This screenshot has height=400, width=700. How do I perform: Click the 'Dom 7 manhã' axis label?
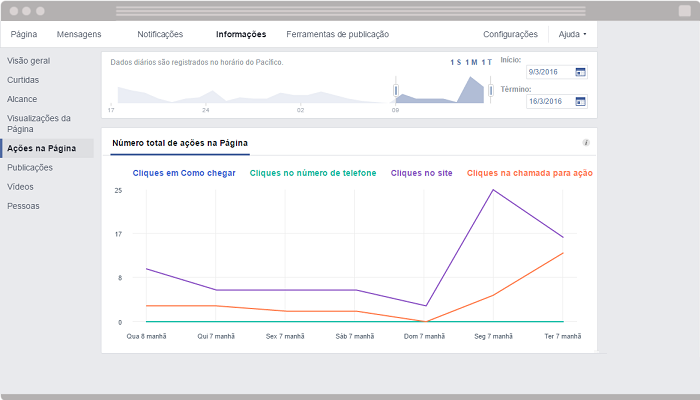(425, 336)
